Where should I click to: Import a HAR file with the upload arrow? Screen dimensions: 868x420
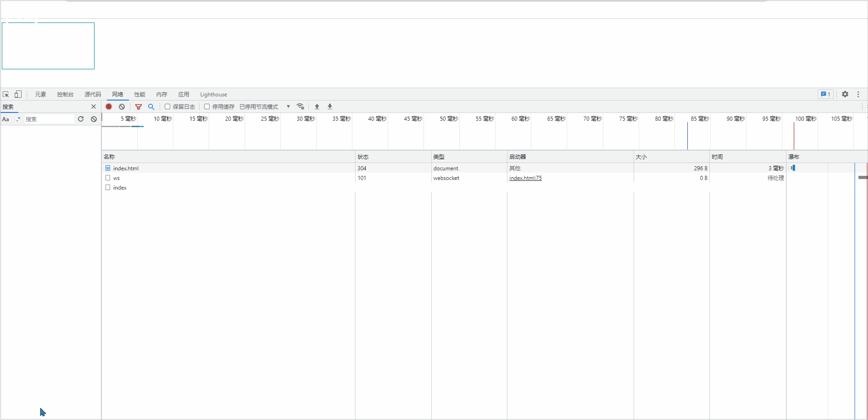point(317,106)
